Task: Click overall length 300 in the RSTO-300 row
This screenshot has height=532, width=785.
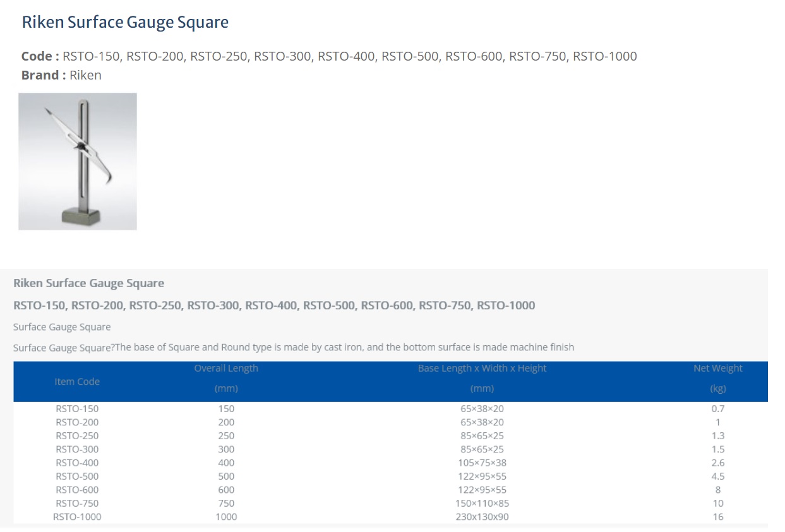Action: coord(226,449)
